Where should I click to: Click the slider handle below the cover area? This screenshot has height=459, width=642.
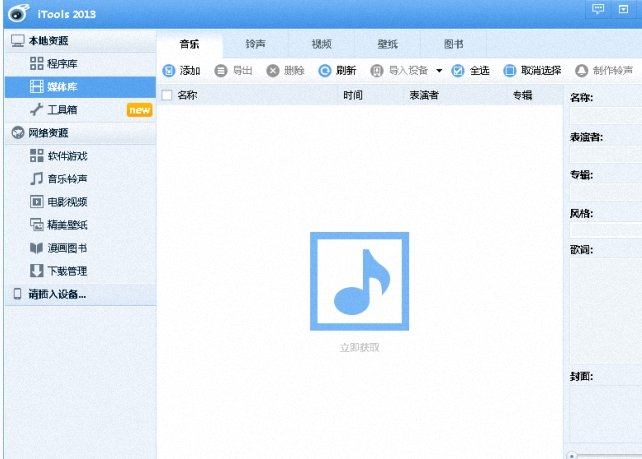[572, 455]
